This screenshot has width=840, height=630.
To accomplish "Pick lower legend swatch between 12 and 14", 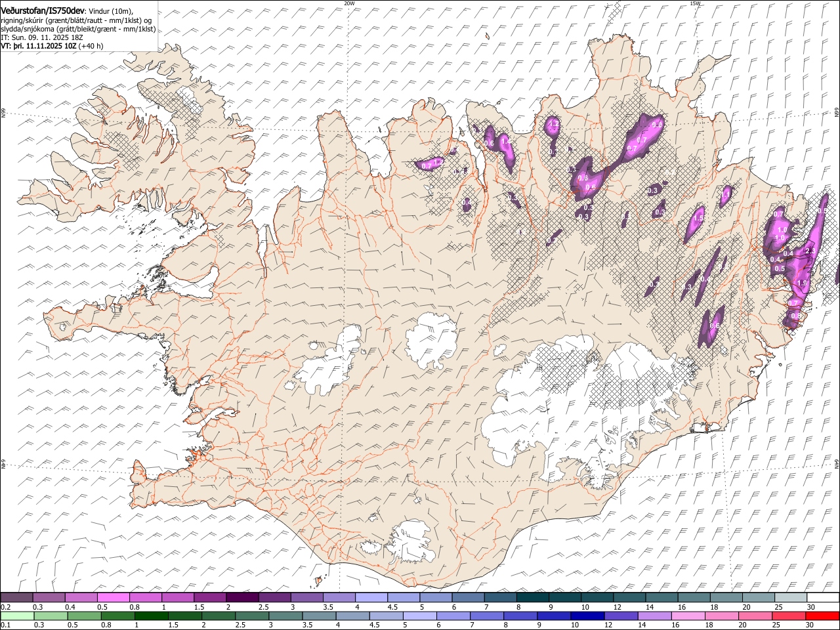I will pyautogui.click(x=621, y=616).
